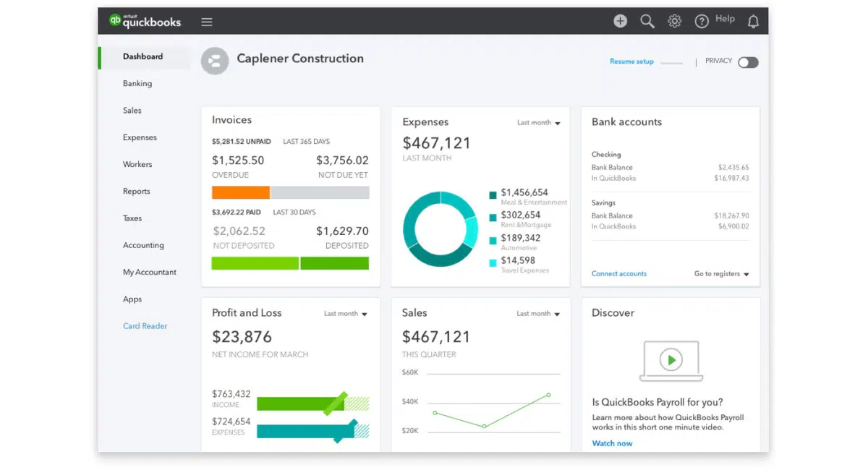Click the Travel Expenses legend swatch
This screenshot has width=868, height=470.
pyautogui.click(x=493, y=263)
